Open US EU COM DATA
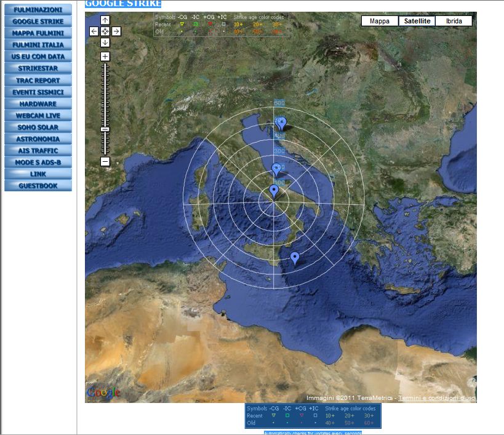504x435 pixels. 38,57
